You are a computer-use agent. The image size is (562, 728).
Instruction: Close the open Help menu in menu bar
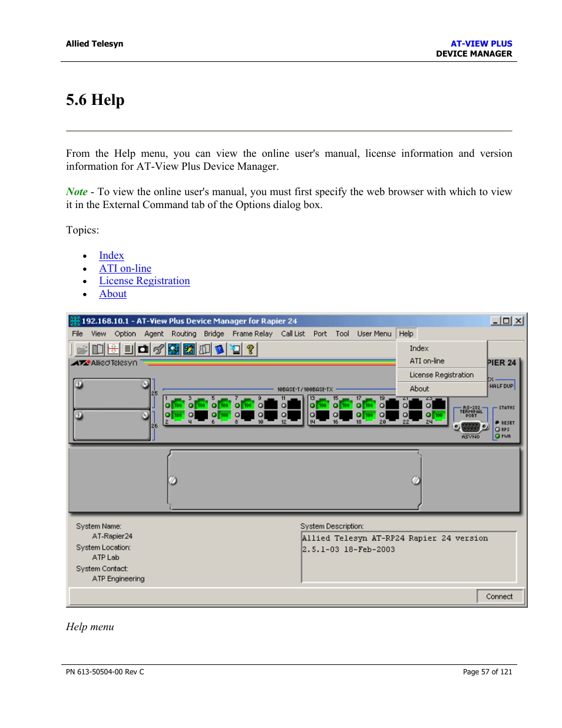406,334
